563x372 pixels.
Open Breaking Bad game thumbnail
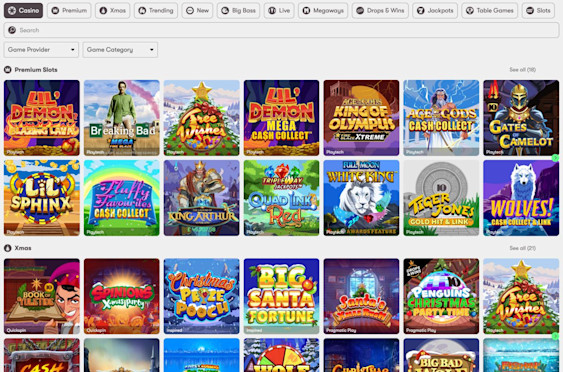coord(122,118)
